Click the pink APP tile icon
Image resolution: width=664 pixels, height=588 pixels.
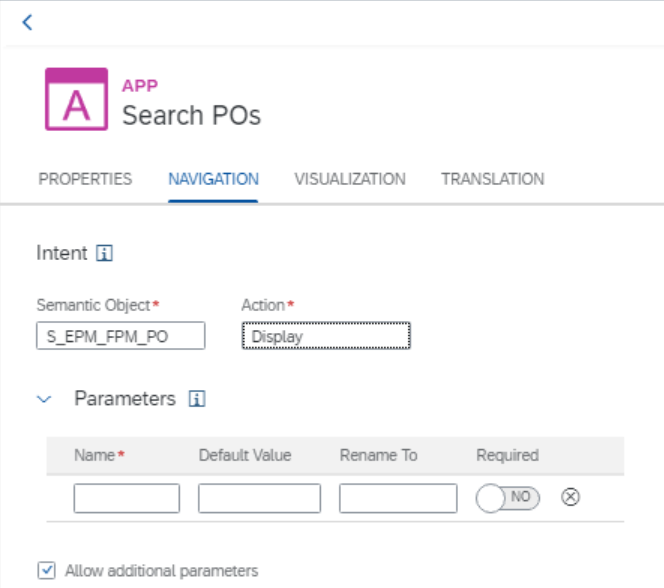click(x=77, y=99)
